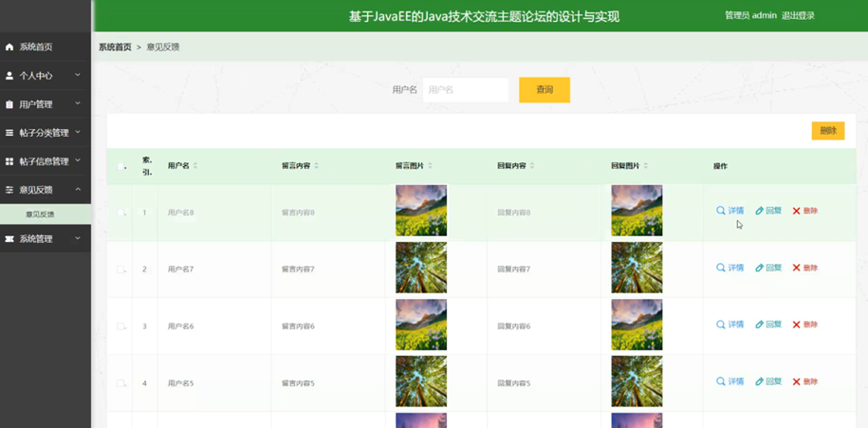Image resolution: width=868 pixels, height=428 pixels.
Task: Open 回复图片 thumbnail in row 用户名5
Action: 637,381
